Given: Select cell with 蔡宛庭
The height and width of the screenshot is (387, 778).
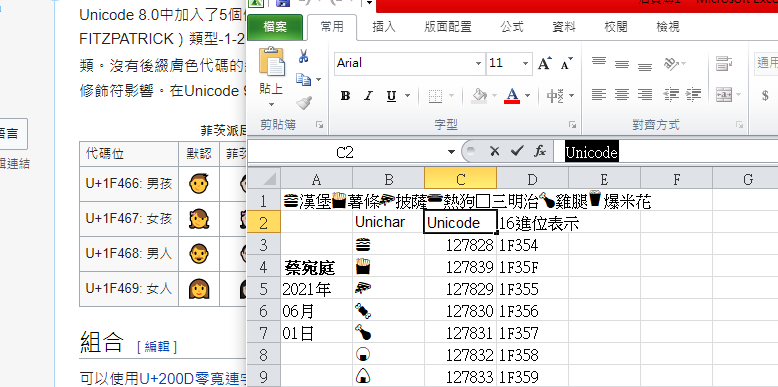Looking at the screenshot, I should [x=317, y=267].
